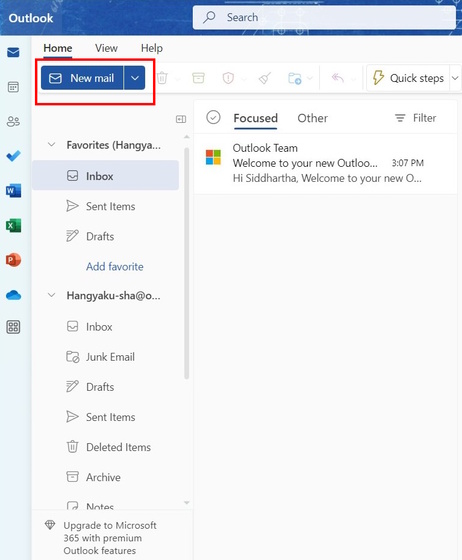Open the Archive folder
The image size is (462, 560).
click(x=106, y=477)
